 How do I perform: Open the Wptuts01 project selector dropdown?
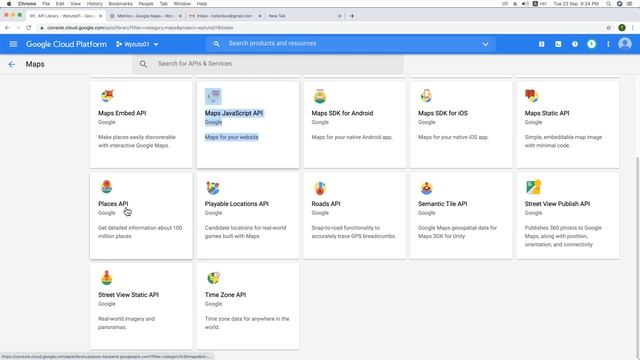click(x=137, y=44)
